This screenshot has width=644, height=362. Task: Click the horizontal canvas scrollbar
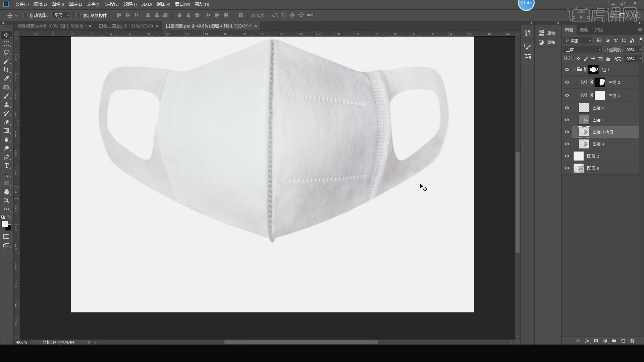coord(301,342)
